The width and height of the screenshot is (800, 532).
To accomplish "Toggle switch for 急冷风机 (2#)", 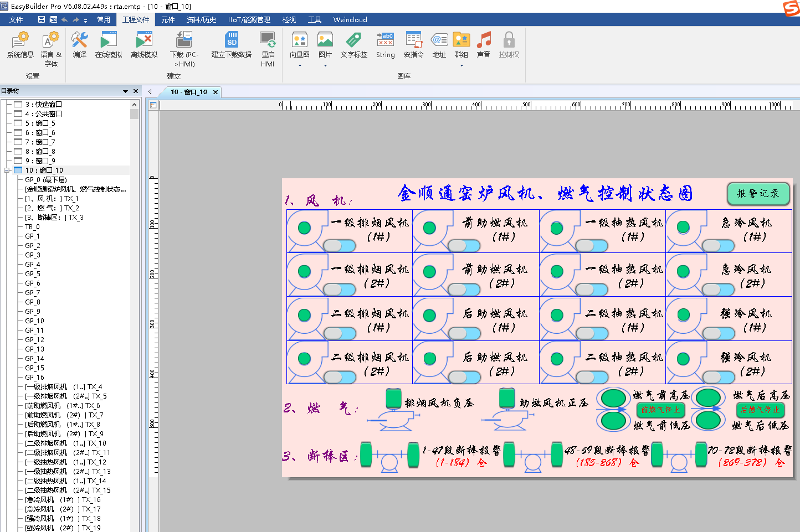I will click(719, 290).
